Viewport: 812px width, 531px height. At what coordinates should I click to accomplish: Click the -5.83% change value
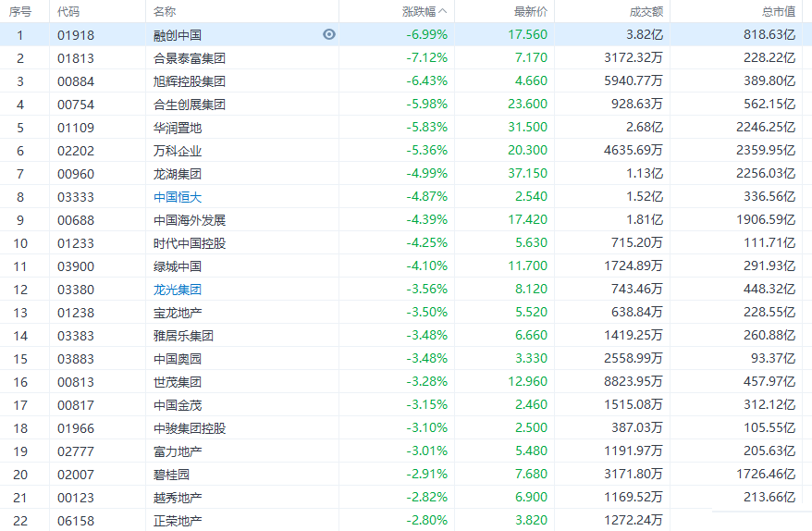click(x=426, y=127)
